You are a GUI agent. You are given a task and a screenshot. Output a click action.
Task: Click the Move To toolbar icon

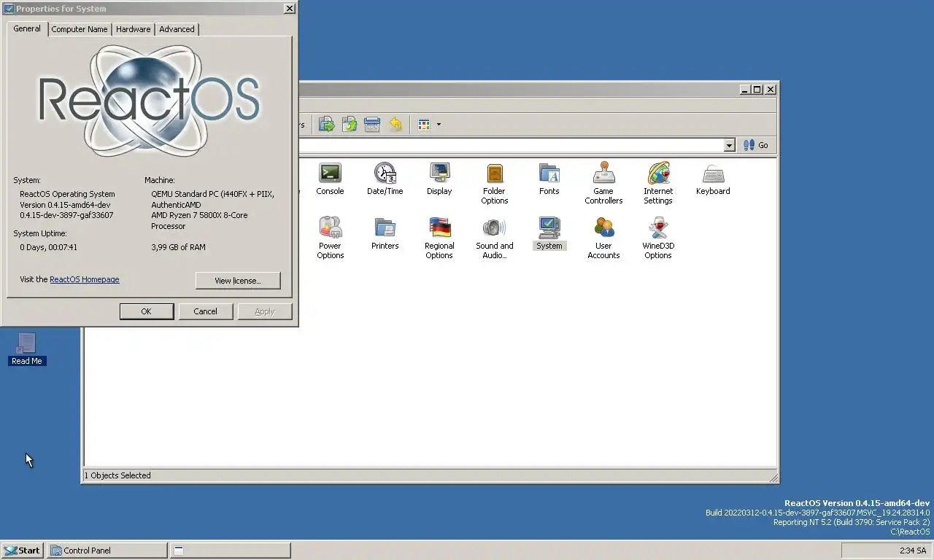326,125
